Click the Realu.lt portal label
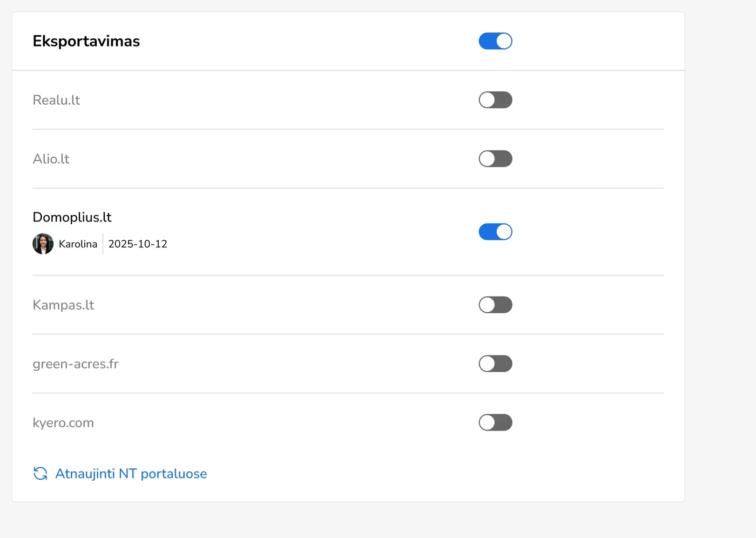Screen dimensions: 756x538 (x=56, y=100)
